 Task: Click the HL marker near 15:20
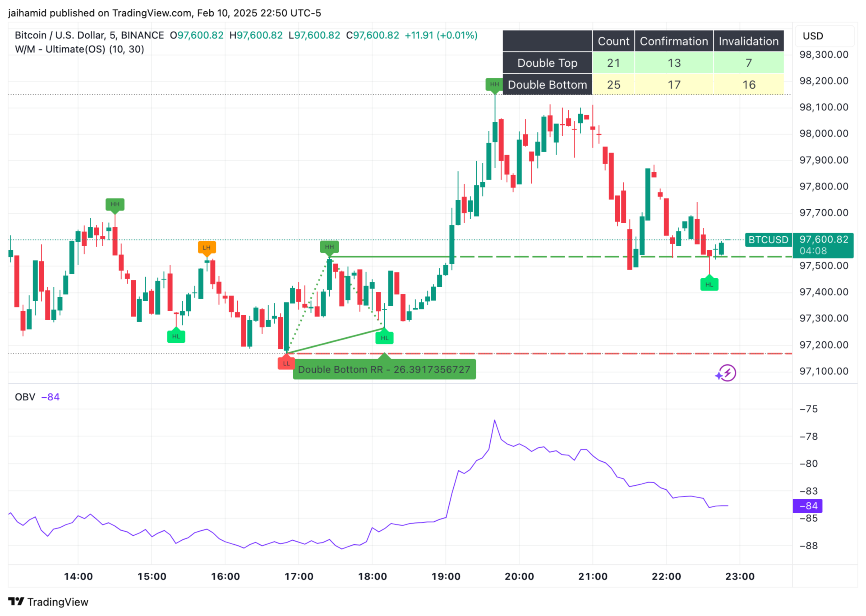[x=176, y=336]
